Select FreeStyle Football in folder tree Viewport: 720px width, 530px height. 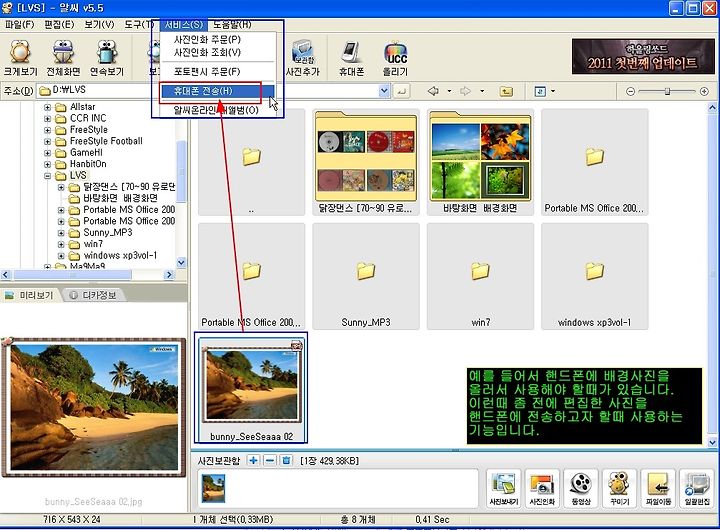click(x=106, y=141)
